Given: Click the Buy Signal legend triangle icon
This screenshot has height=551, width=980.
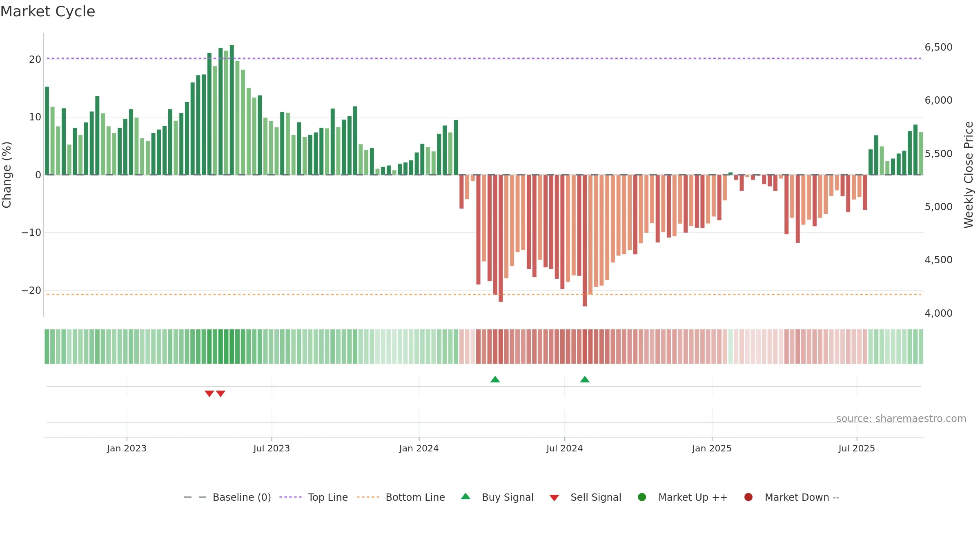Looking at the screenshot, I should 465,496.
